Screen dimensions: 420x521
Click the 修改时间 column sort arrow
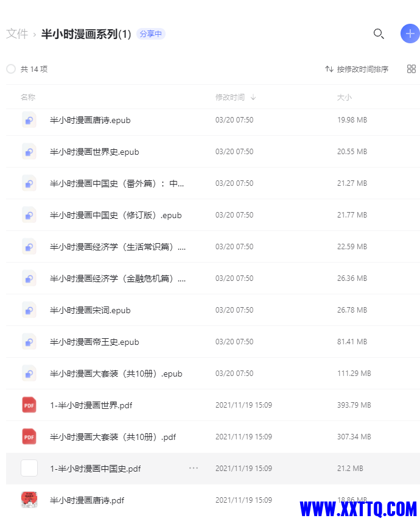click(253, 97)
